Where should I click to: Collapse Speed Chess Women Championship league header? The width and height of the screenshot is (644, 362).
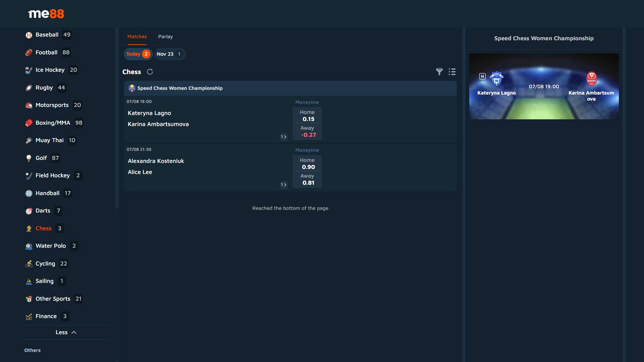290,88
